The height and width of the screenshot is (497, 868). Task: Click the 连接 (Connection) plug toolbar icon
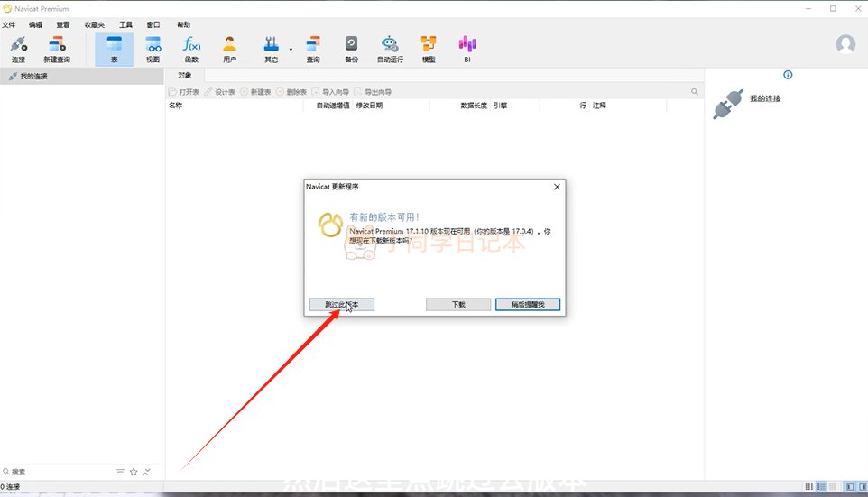pyautogui.click(x=18, y=49)
